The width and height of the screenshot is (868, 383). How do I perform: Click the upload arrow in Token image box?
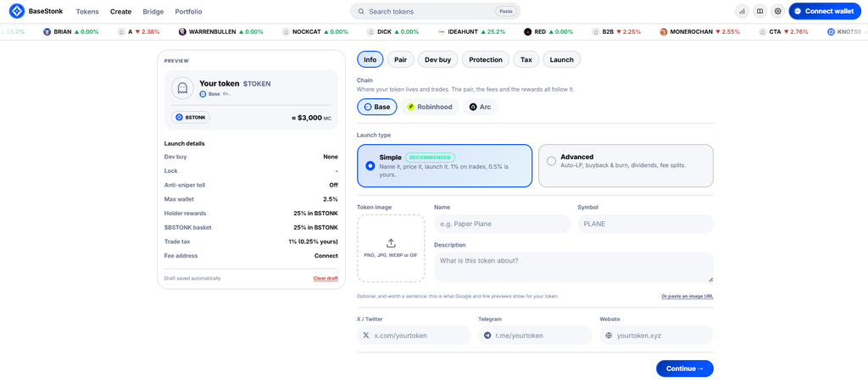391,243
